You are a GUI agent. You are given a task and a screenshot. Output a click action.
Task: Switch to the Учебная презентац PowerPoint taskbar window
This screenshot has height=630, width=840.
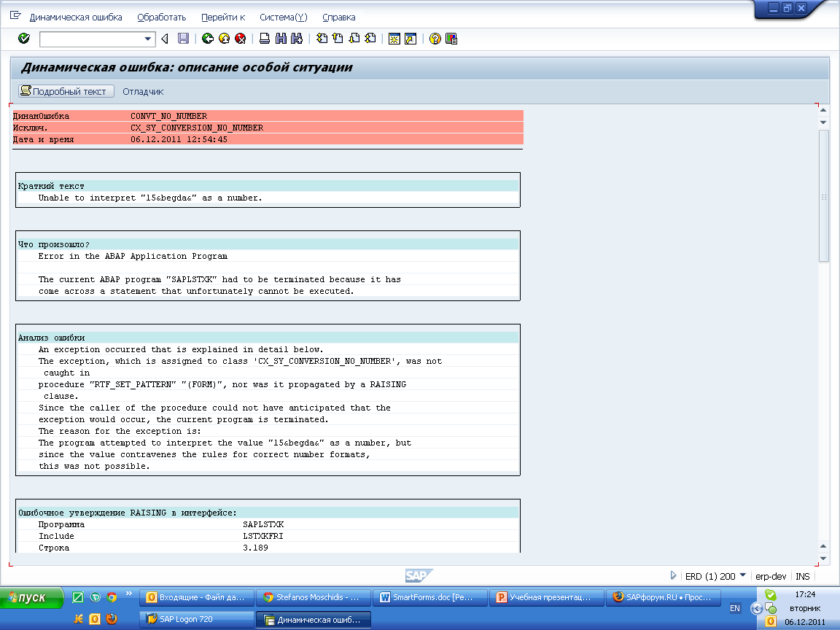click(x=546, y=597)
